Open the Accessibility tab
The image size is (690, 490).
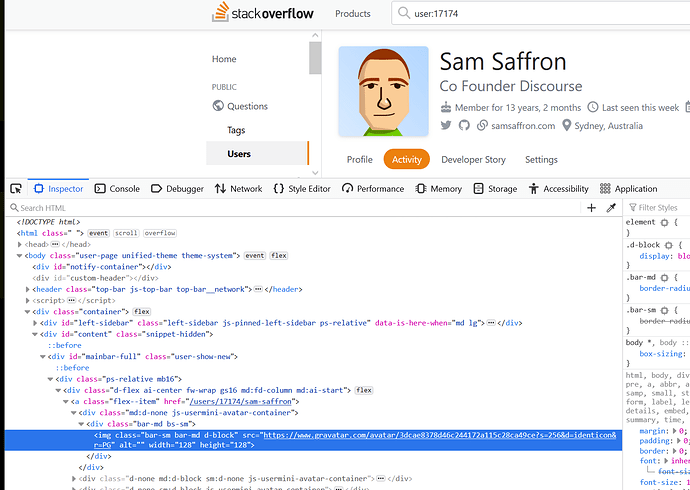point(559,189)
